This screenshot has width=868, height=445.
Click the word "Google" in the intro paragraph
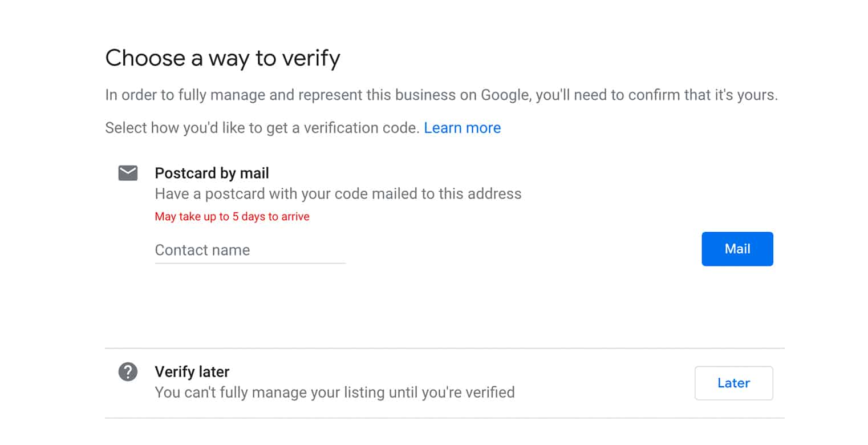[x=505, y=95]
